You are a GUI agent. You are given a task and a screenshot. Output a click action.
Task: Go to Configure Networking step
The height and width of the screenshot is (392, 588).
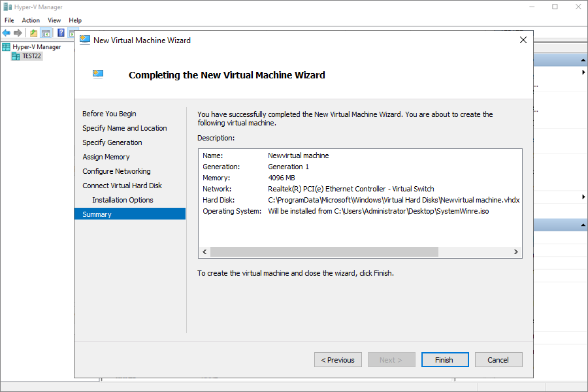point(116,171)
